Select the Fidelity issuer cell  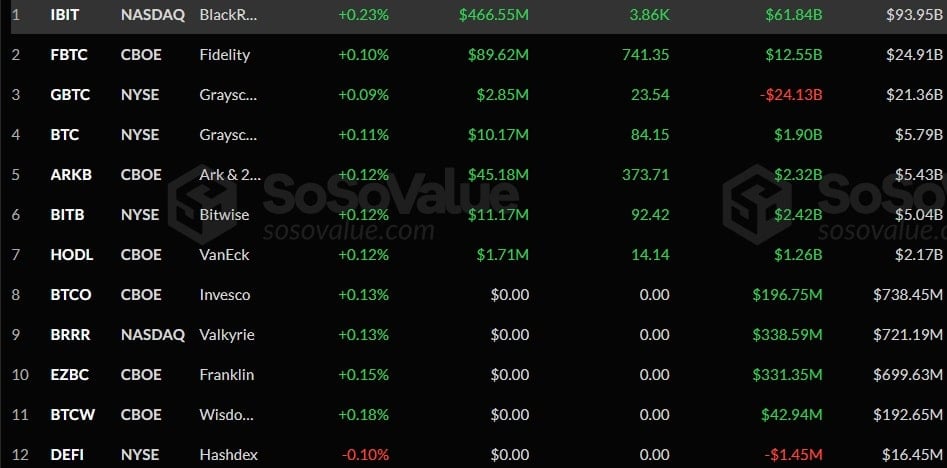point(225,55)
